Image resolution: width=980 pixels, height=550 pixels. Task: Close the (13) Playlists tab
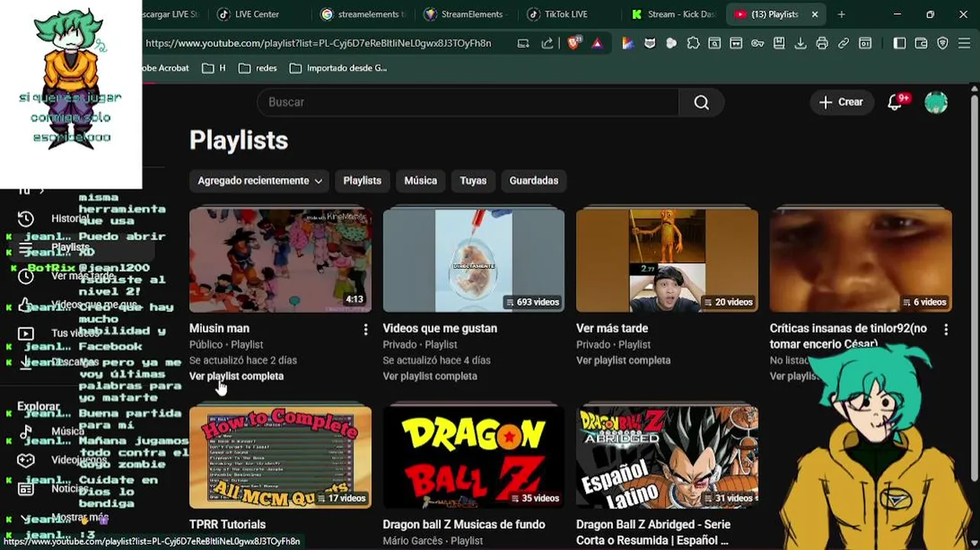[x=814, y=14]
